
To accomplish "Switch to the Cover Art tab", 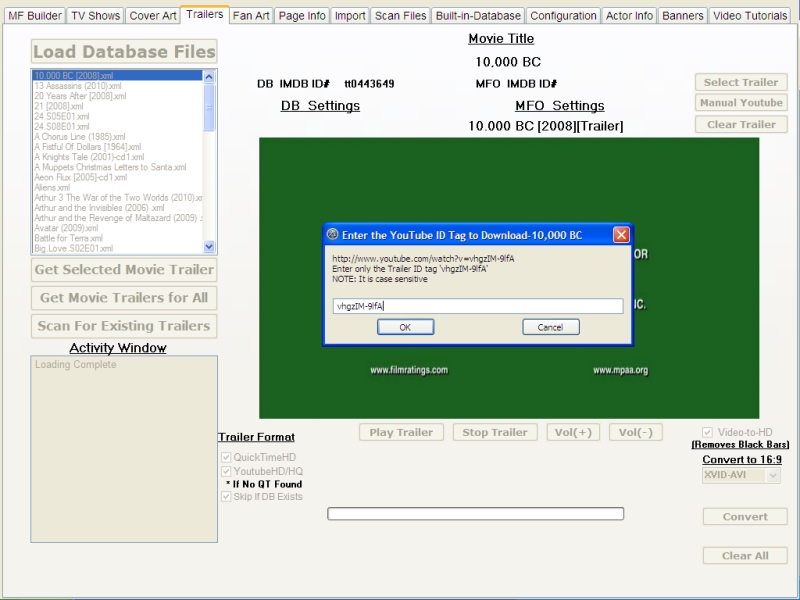I will click(x=153, y=16).
